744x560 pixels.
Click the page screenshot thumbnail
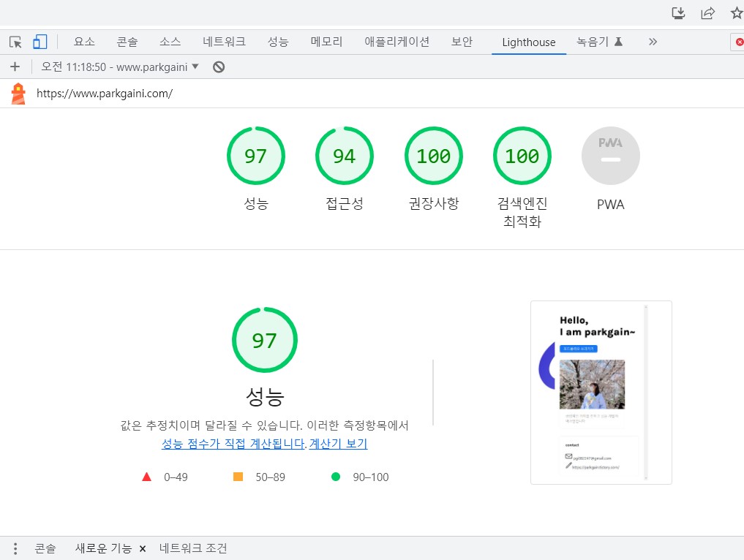click(x=601, y=392)
